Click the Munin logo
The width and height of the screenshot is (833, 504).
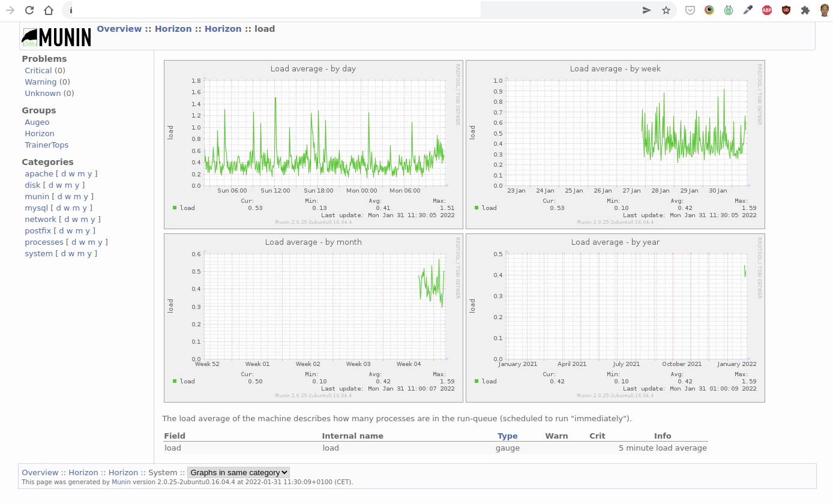click(x=56, y=37)
